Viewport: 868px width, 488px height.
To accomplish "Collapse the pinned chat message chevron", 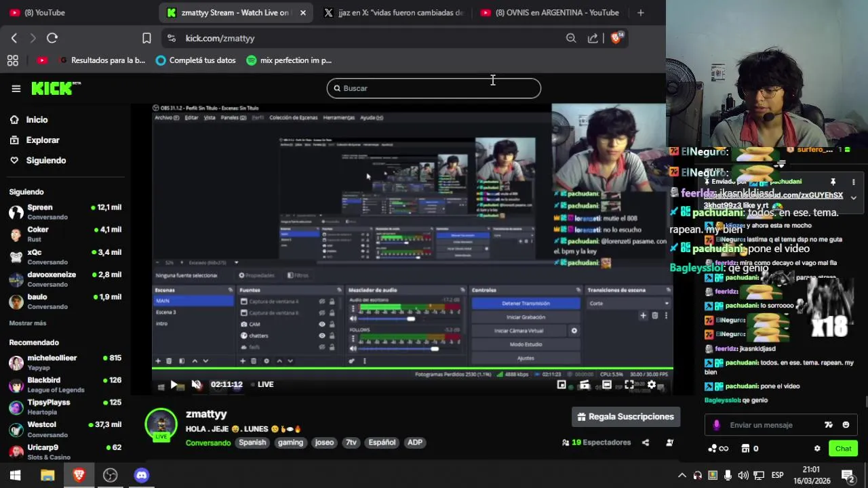I will tap(853, 198).
